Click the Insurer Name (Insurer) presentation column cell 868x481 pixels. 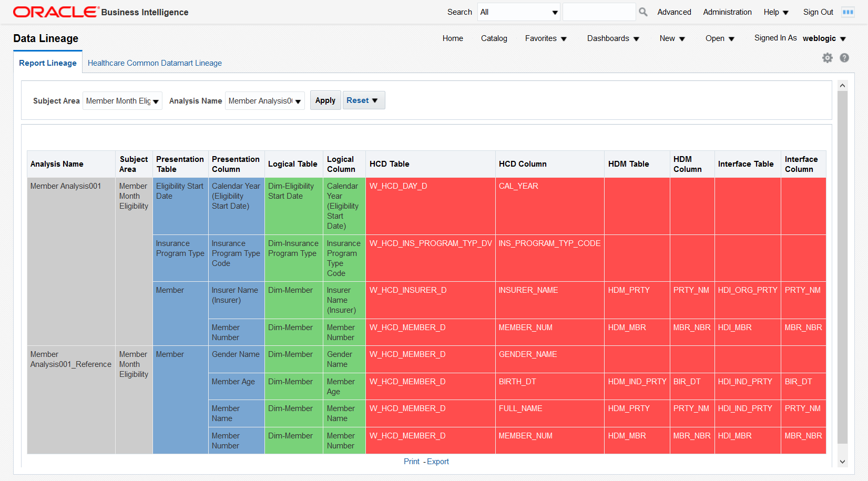point(236,300)
